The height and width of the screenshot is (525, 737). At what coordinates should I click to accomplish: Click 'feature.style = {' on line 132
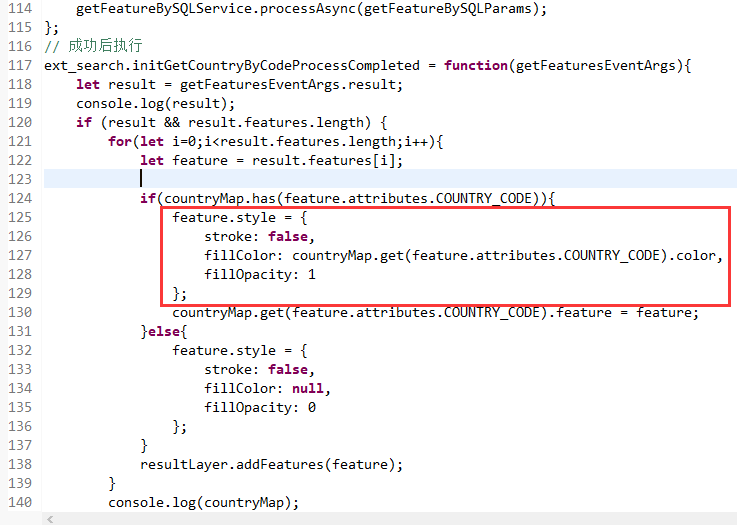tap(240, 351)
